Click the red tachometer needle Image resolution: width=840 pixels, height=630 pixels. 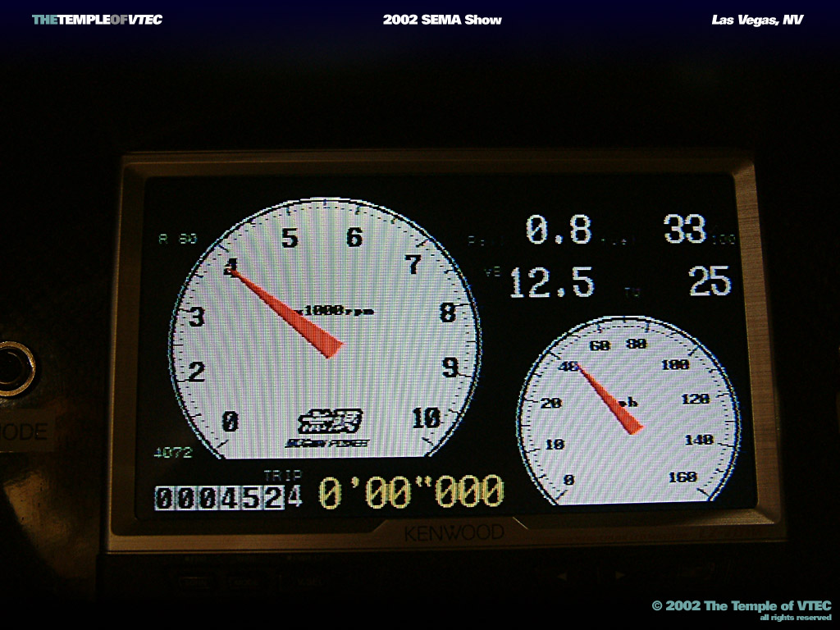click(287, 312)
